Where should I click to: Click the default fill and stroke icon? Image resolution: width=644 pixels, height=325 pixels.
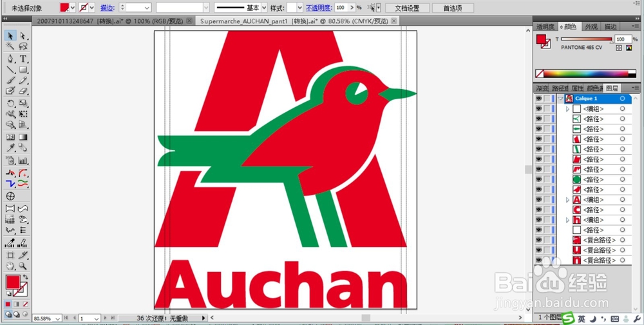click(x=8, y=294)
